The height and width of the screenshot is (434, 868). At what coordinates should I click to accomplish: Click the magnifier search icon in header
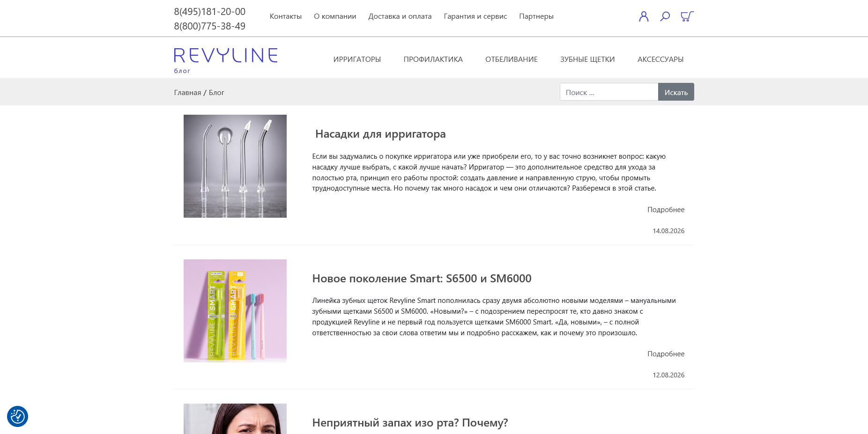[665, 16]
